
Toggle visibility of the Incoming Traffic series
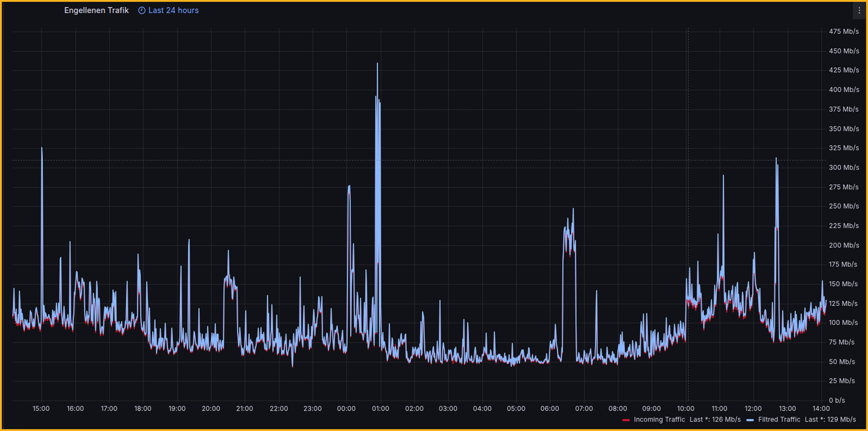coord(659,420)
